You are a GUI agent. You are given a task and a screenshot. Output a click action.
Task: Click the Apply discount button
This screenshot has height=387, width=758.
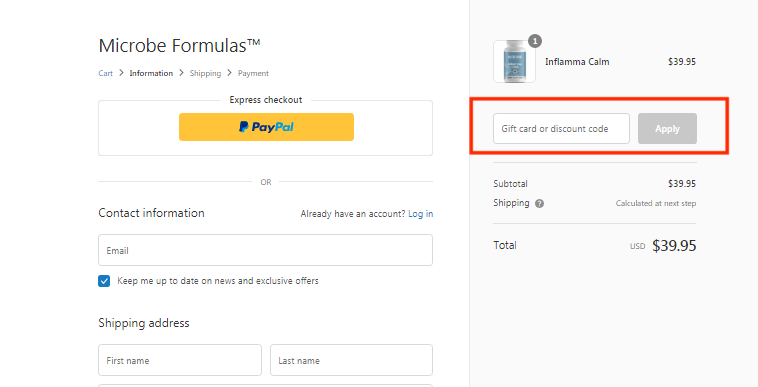coord(667,129)
